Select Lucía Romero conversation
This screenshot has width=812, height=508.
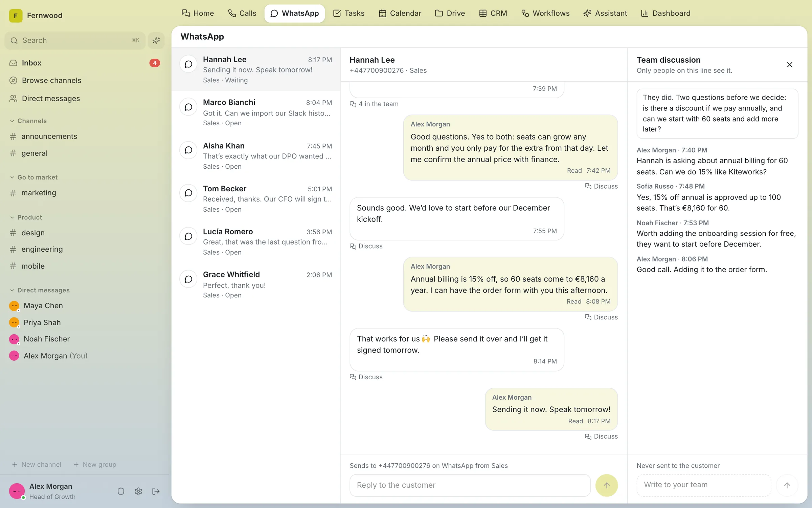(x=256, y=241)
